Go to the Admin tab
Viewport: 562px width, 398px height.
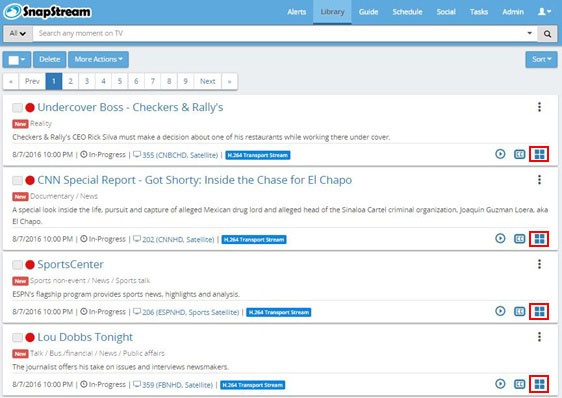point(513,12)
